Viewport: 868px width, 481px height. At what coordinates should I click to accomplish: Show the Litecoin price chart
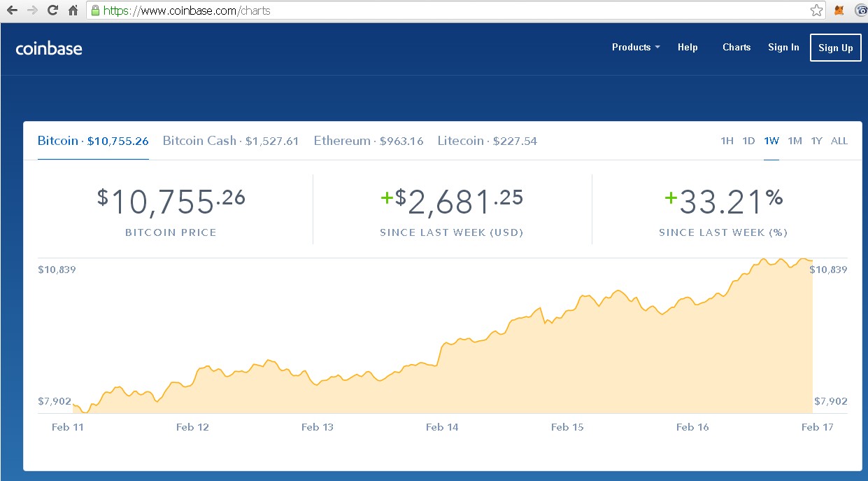(x=487, y=141)
